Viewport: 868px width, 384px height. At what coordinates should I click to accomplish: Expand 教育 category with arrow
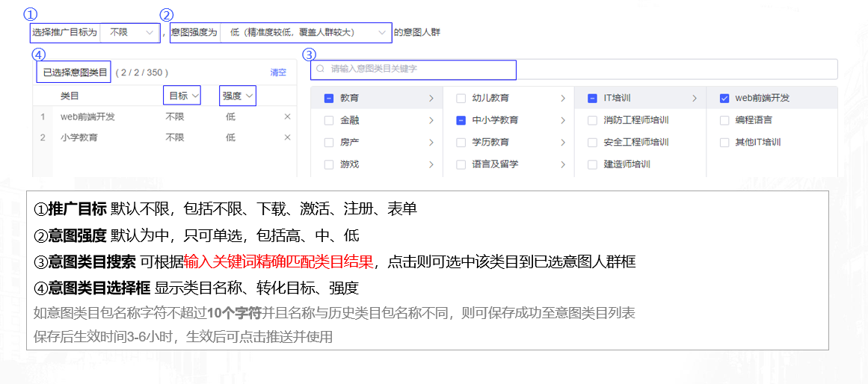tap(431, 98)
